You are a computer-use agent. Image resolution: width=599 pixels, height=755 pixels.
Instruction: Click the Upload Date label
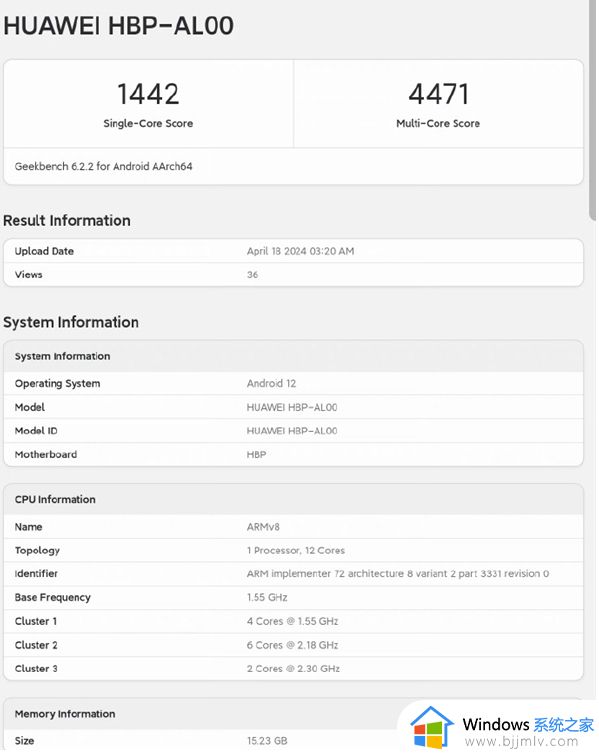point(44,251)
